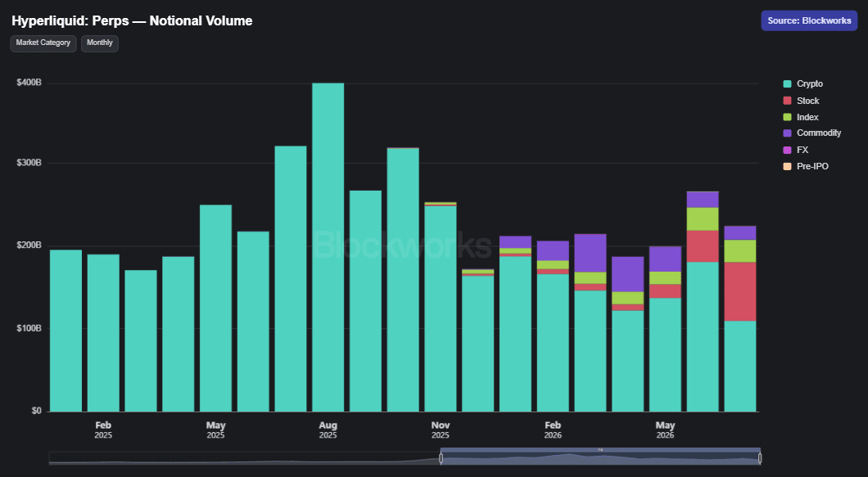This screenshot has width=868, height=477.
Task: Click the Feb 2025 bar
Action: coord(103,333)
